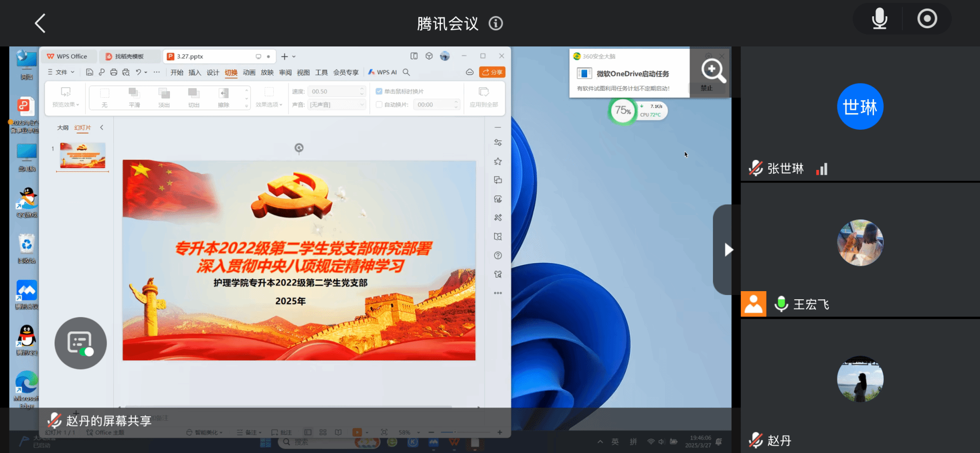This screenshot has height=453, width=980.
Task: Expand the participant panel arrow handle
Action: [728, 249]
